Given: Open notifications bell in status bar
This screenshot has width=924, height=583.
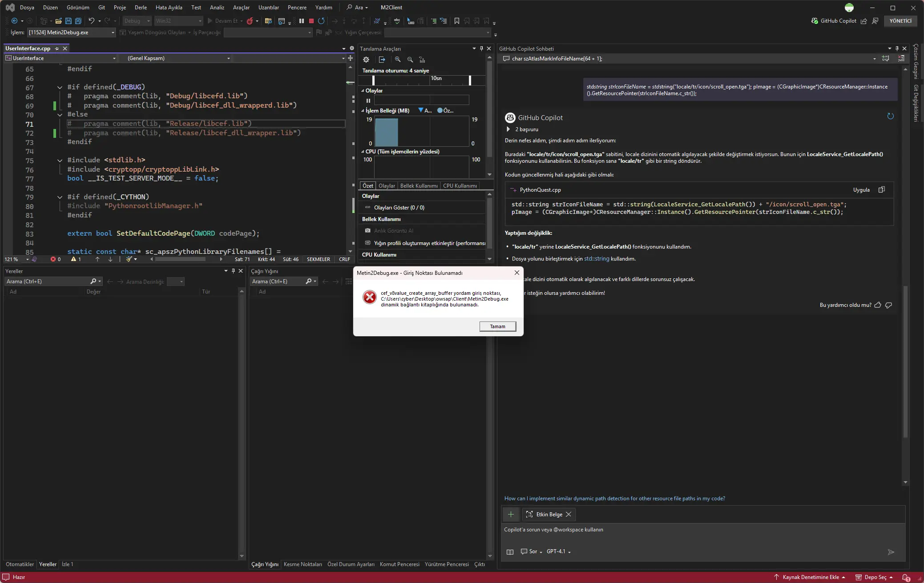Looking at the screenshot, I should point(906,577).
